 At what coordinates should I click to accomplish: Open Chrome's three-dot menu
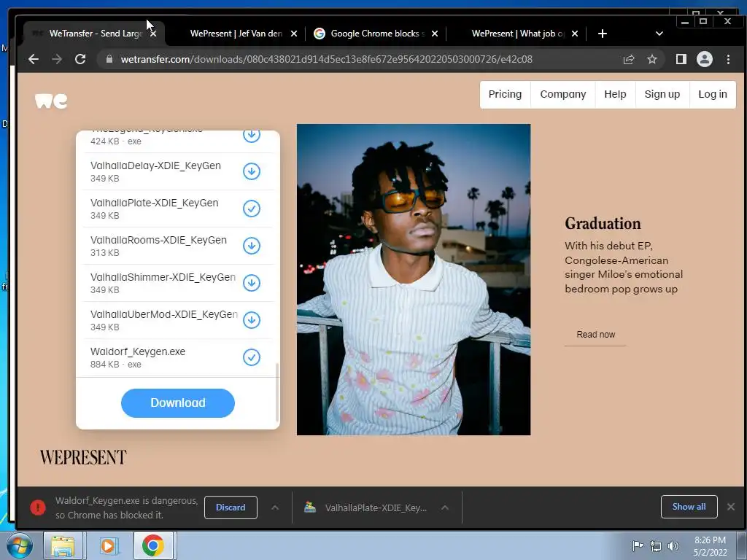pos(728,59)
